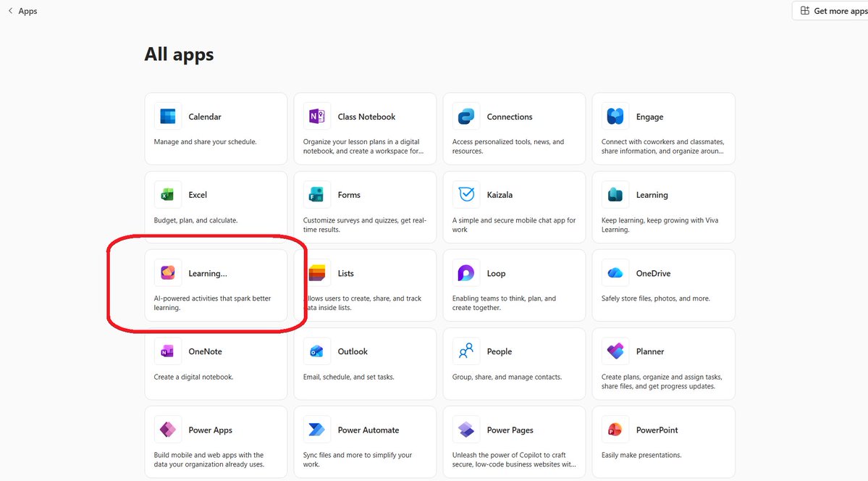Click 'Keep learning, keep growing' description
This screenshot has width=868, height=481.
point(660,225)
